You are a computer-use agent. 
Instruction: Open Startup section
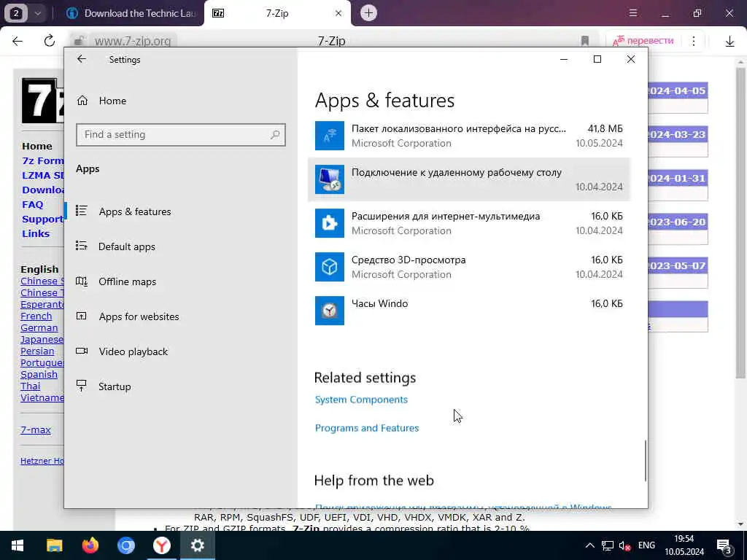pyautogui.click(x=115, y=386)
